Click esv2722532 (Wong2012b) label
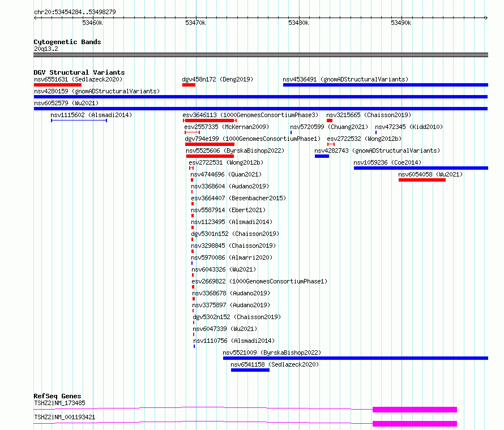The width and height of the screenshot is (504, 430). pos(364,139)
